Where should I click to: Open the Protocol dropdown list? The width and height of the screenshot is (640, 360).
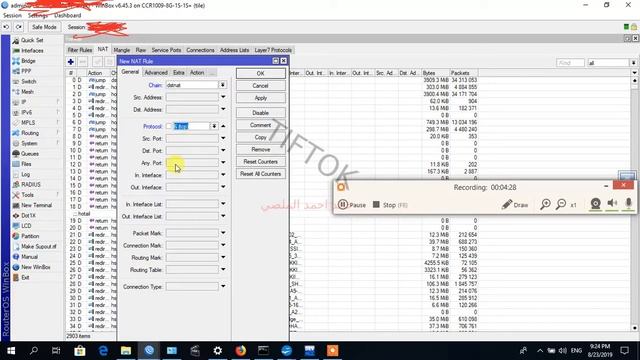[x=214, y=127]
